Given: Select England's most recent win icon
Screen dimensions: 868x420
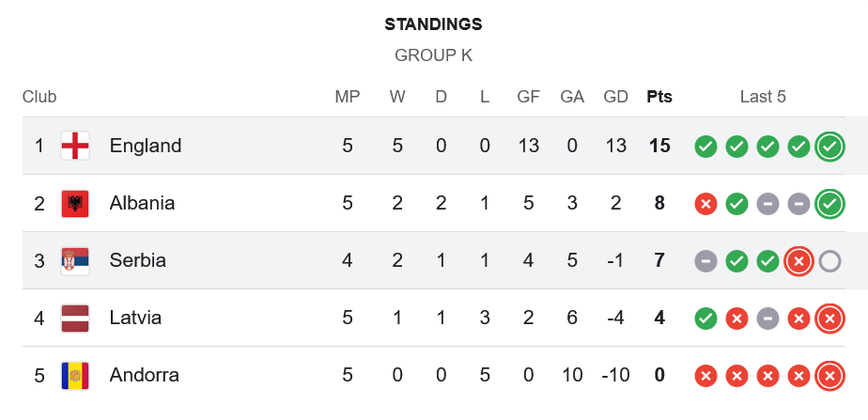Looking at the screenshot, I should (x=829, y=147).
